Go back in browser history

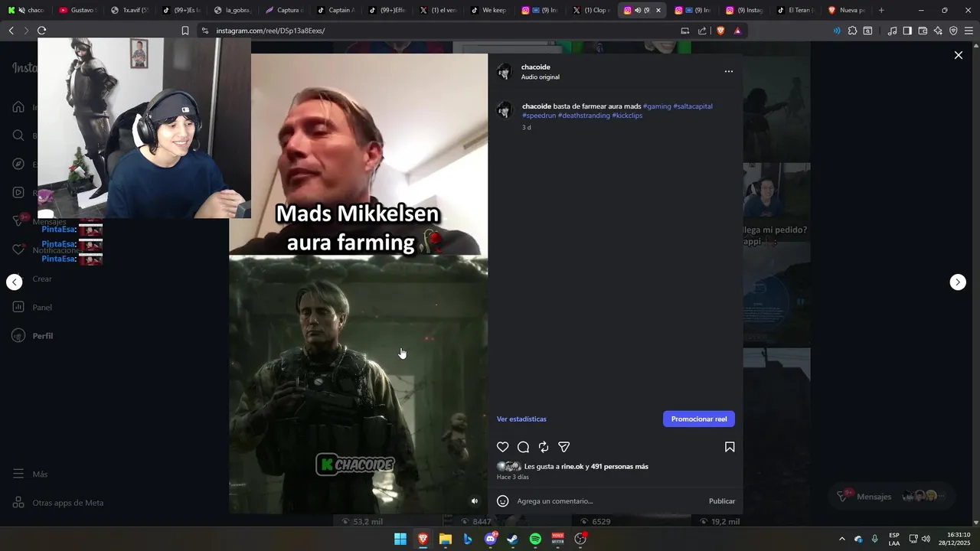pyautogui.click(x=11, y=31)
